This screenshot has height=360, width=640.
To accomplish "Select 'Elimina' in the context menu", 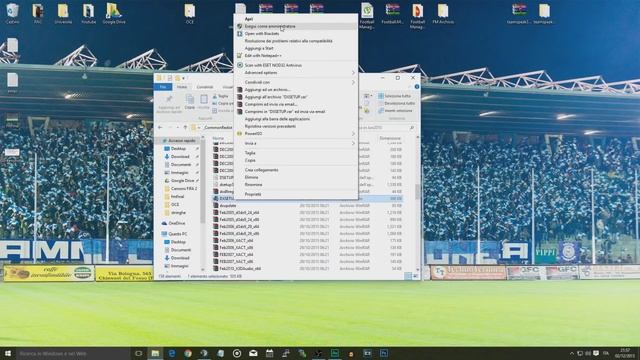I will tap(251, 177).
